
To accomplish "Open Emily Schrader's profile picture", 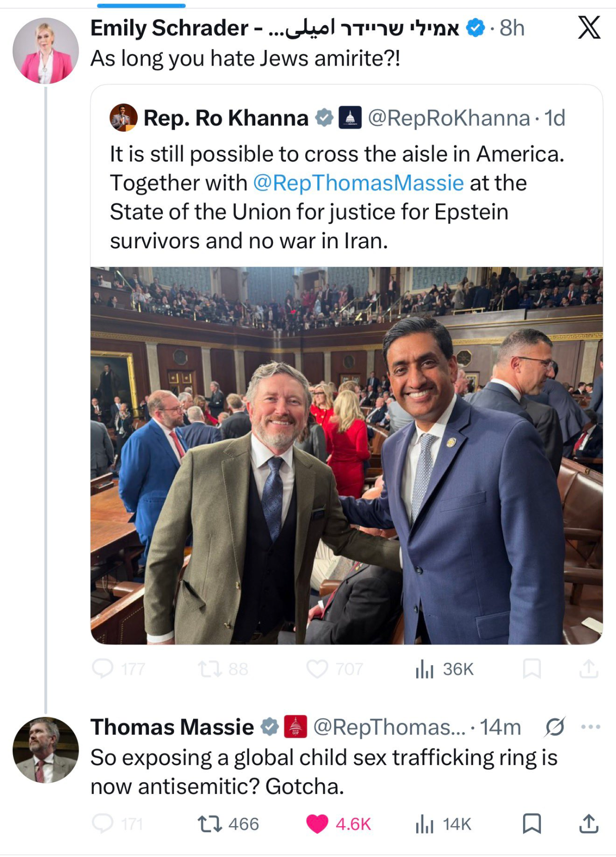I will tap(45, 50).
